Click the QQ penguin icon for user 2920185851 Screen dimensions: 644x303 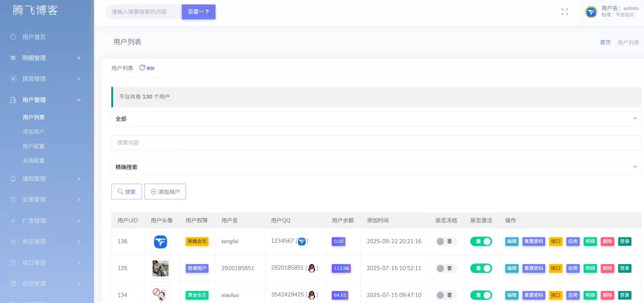(312, 268)
